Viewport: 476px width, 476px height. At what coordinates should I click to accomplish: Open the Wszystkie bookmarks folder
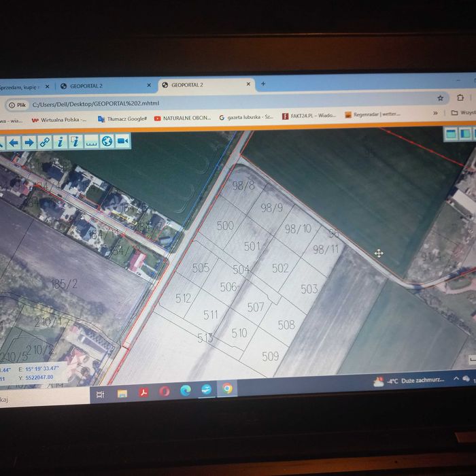(x=464, y=113)
